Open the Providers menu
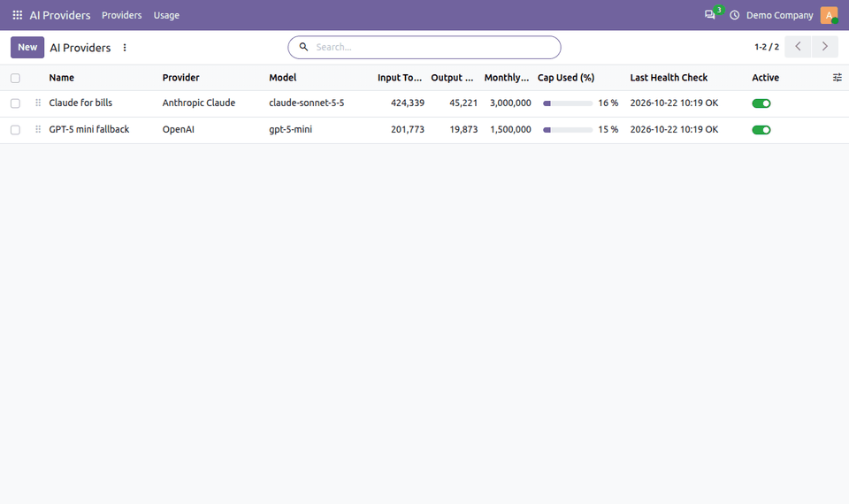849x504 pixels. click(122, 15)
